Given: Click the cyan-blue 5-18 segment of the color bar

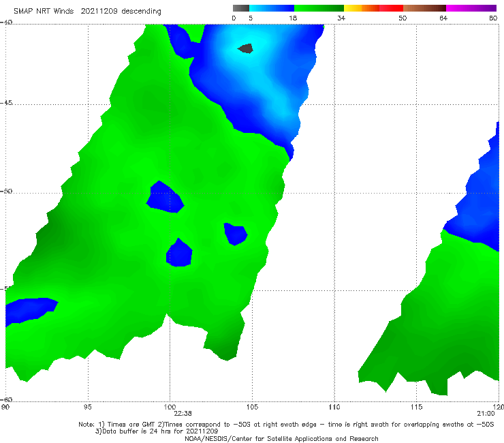Looking at the screenshot, I should (x=272, y=8).
